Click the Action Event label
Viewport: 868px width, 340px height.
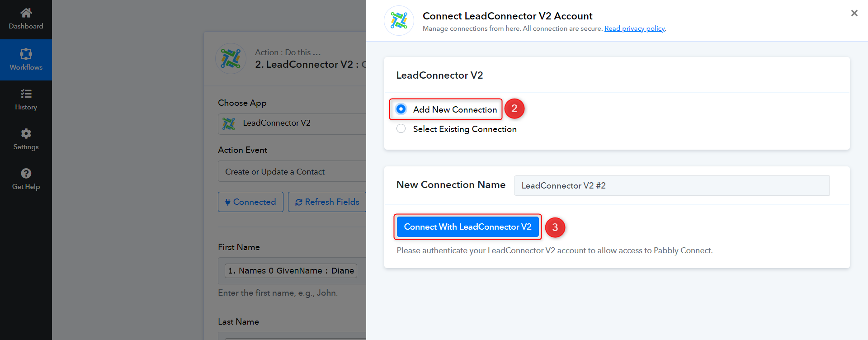(x=243, y=150)
